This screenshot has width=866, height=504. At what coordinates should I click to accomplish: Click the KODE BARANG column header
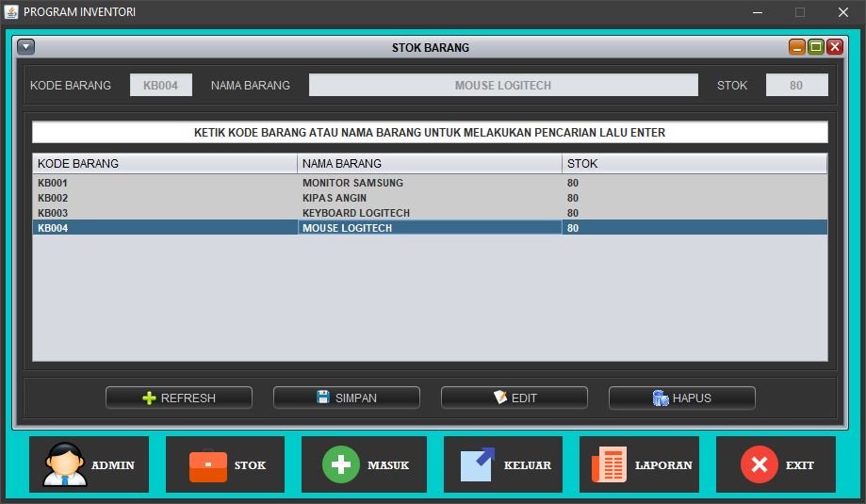point(165,164)
